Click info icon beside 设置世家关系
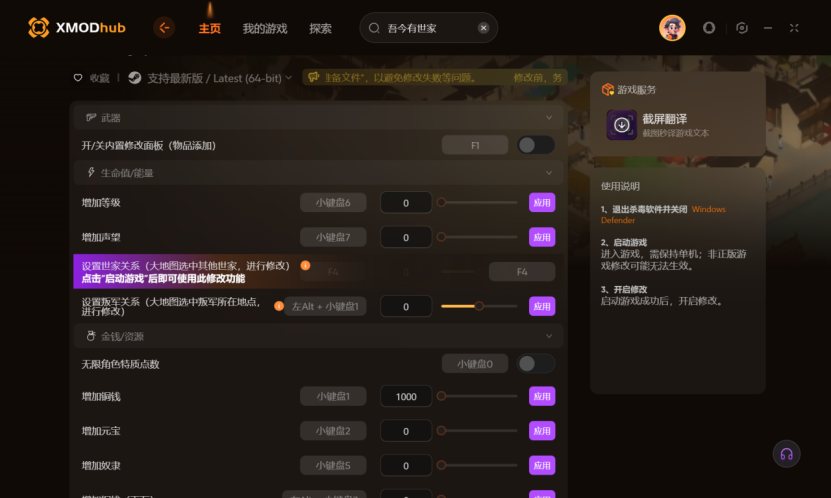 (305, 265)
